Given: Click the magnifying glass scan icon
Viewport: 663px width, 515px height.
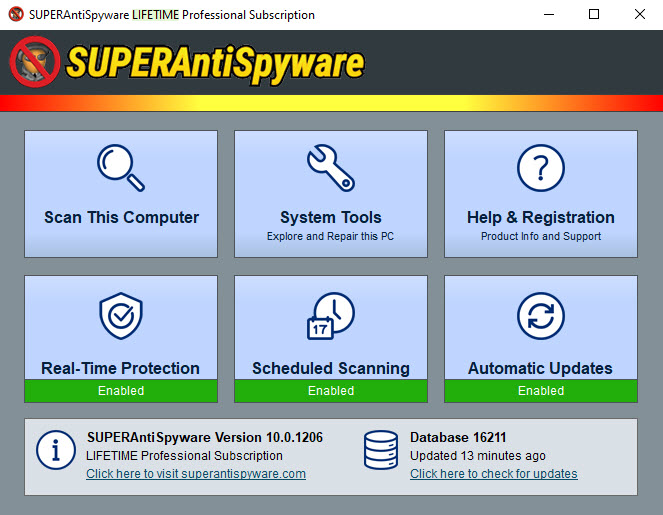Looking at the screenshot, I should tap(121, 168).
